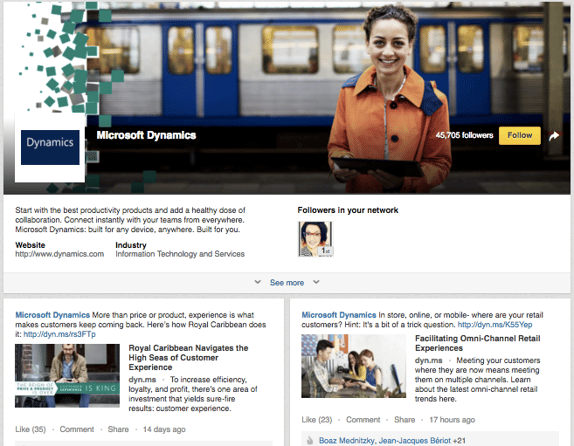Click the +21 likers count
Image resolution: width=574 pixels, height=446 pixels.
[459, 441]
